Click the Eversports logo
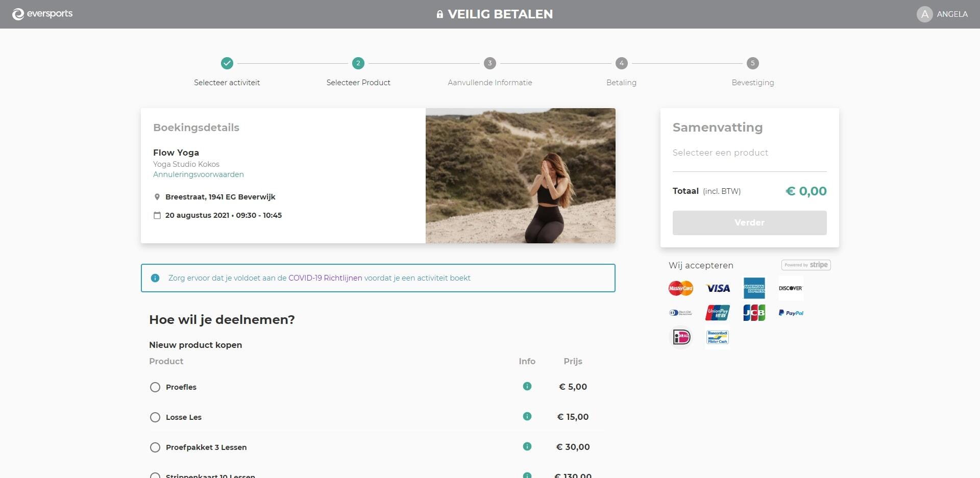This screenshot has height=478, width=980. [42, 14]
